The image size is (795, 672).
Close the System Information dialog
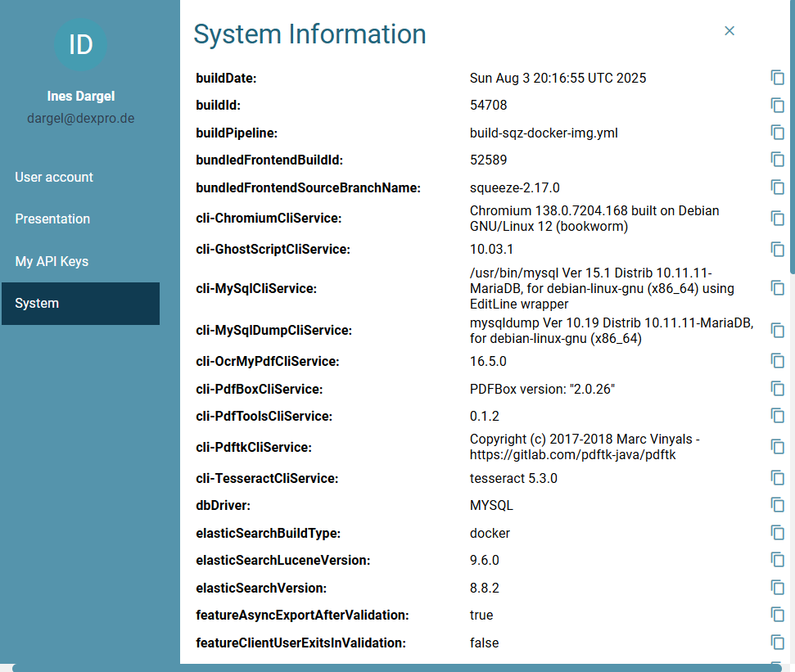pyautogui.click(x=729, y=31)
